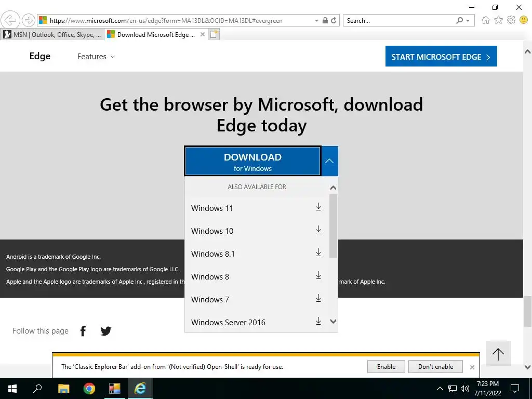Click the download icon beside Windows 11
The image size is (532, 399).
coord(318,207)
